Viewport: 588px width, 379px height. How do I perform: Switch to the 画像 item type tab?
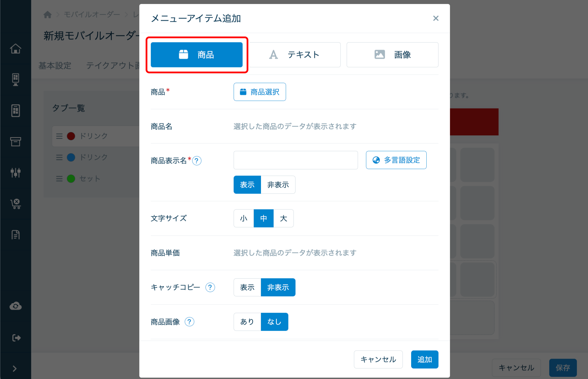coord(392,55)
